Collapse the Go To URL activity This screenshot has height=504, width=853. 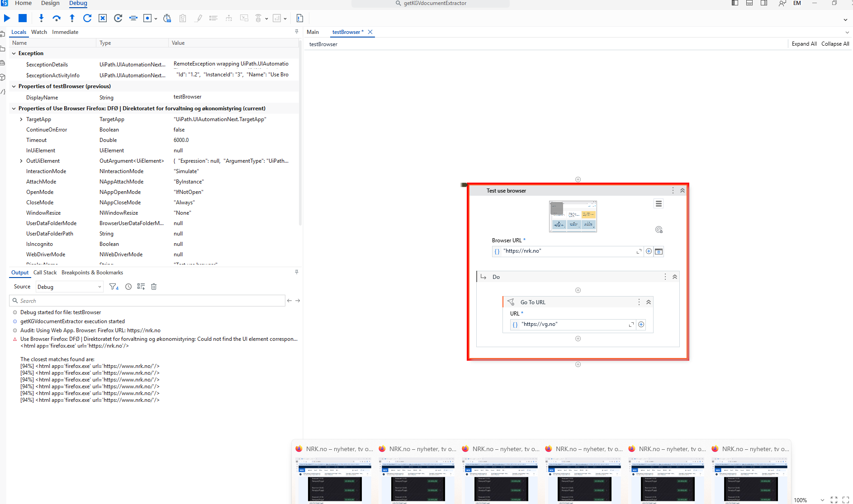tap(649, 302)
